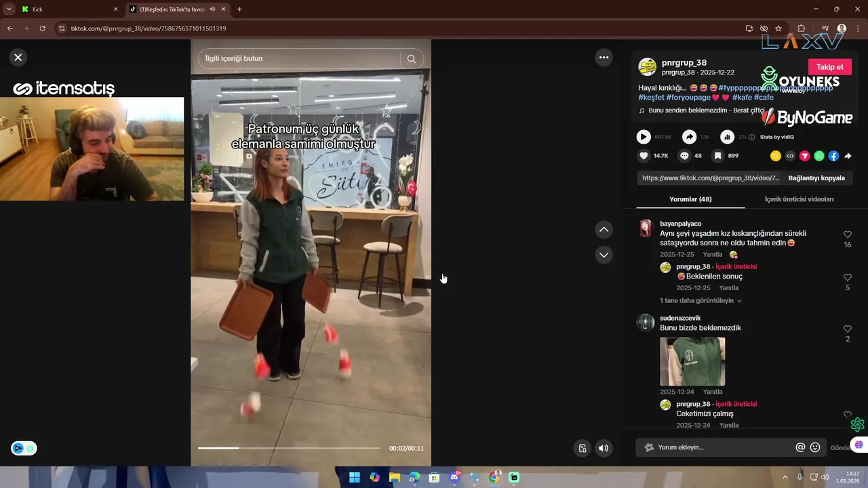Click sudenazcevik username in comments
Viewport: 868px width, 488px height.
click(680, 318)
